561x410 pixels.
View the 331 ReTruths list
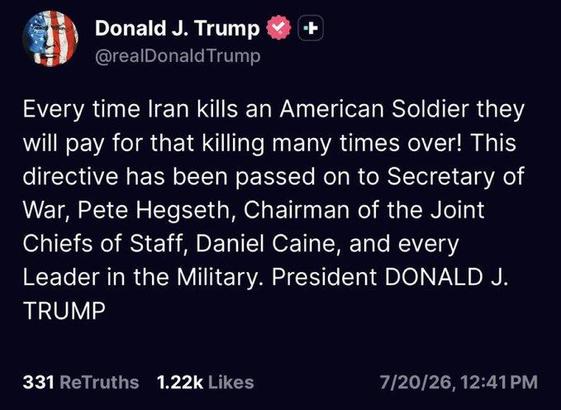click(x=81, y=382)
